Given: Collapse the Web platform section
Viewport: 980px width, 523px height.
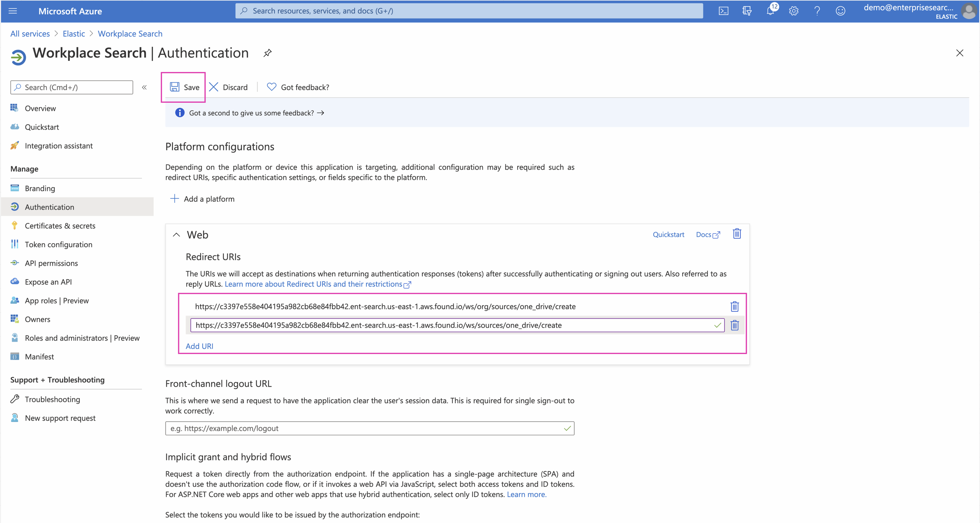Looking at the screenshot, I should click(x=176, y=235).
